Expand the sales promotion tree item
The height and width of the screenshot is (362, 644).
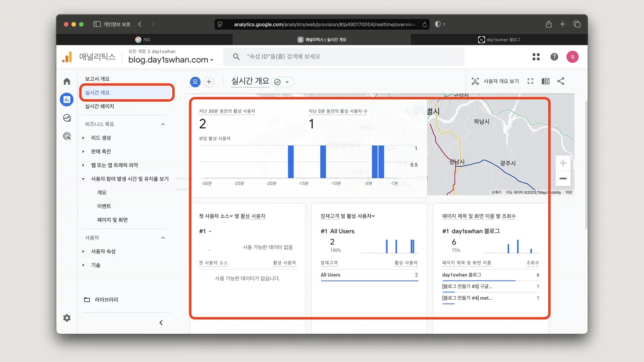[x=83, y=152]
